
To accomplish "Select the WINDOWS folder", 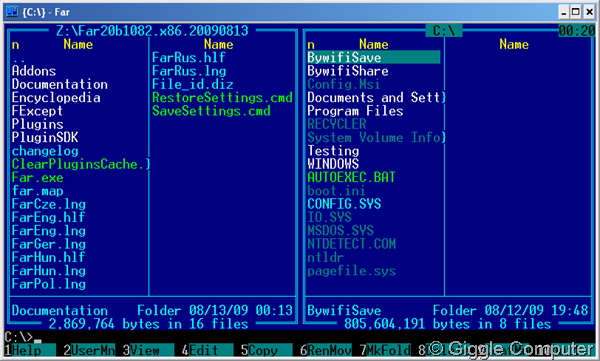I will pyautogui.click(x=333, y=164).
